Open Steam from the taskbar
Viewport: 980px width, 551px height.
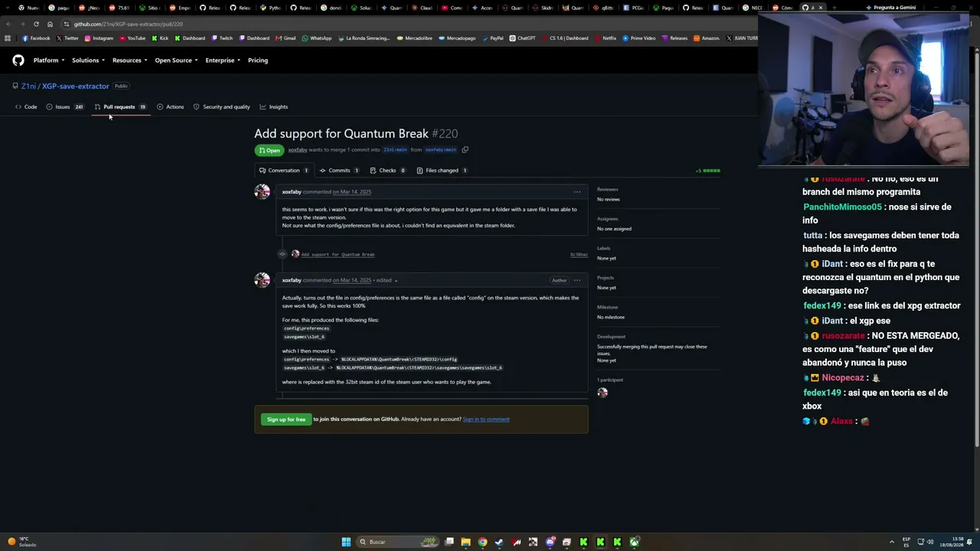[x=499, y=542]
